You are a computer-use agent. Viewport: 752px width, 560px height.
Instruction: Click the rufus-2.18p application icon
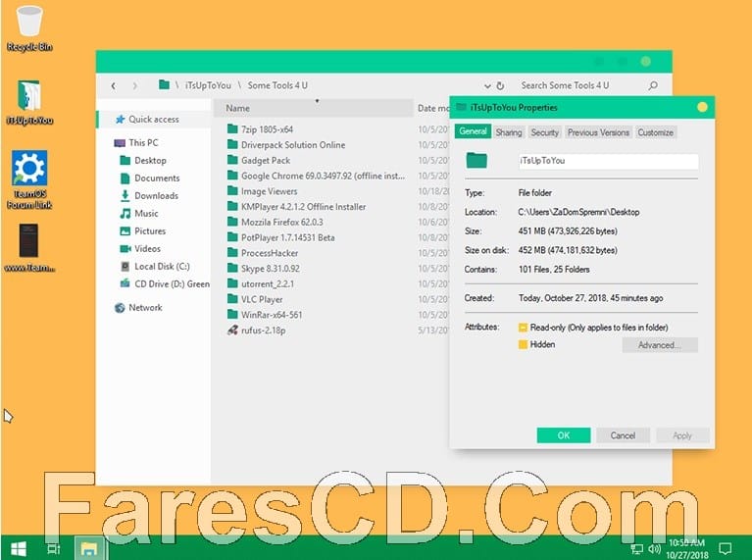[x=232, y=331]
